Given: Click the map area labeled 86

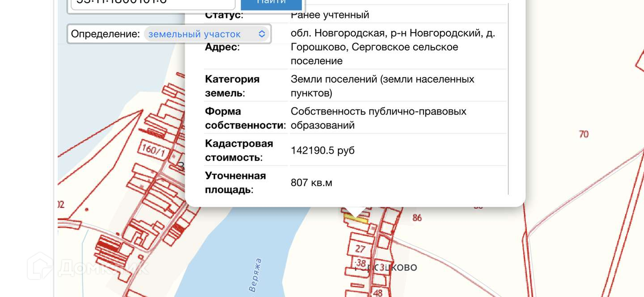Looking at the screenshot, I should 417,218.
